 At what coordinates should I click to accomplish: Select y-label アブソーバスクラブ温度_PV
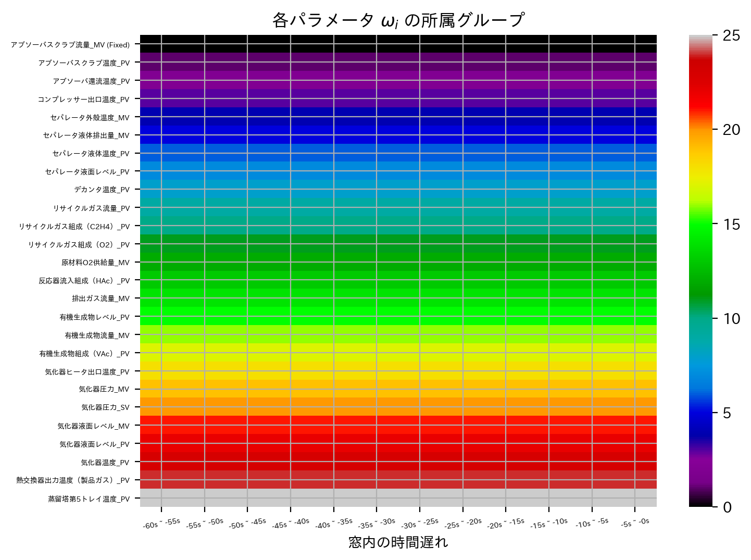[x=84, y=63]
